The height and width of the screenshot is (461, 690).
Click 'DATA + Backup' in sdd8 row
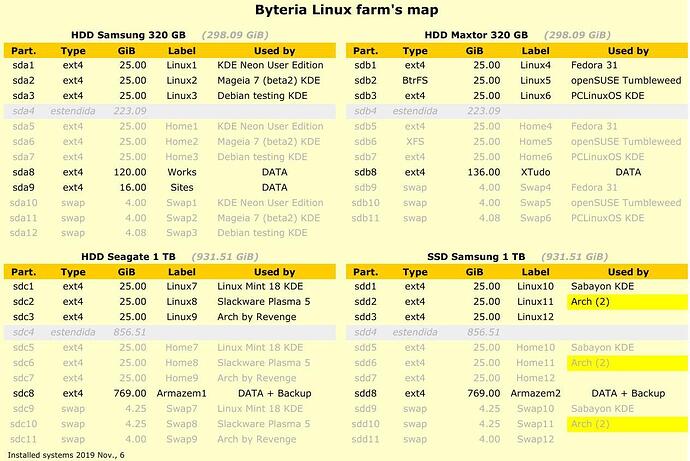click(628, 393)
